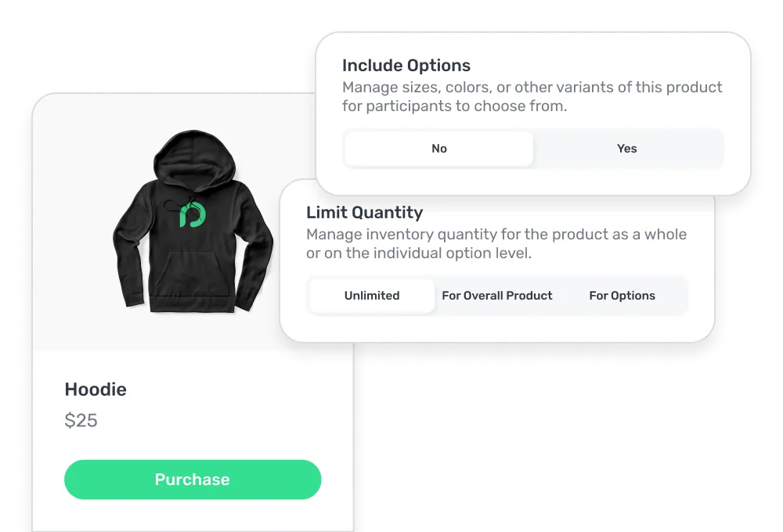Click the black hoodie product image
The image size is (783, 532).
(194, 219)
